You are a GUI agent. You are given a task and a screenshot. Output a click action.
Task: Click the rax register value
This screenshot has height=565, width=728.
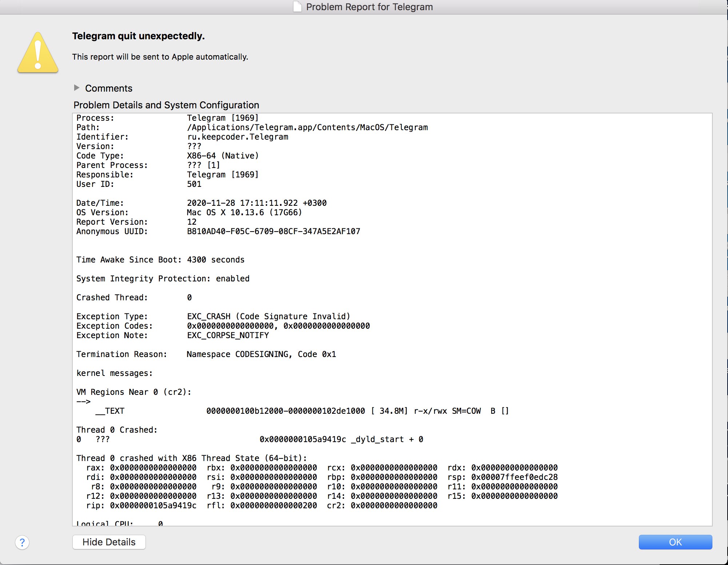pos(153,468)
